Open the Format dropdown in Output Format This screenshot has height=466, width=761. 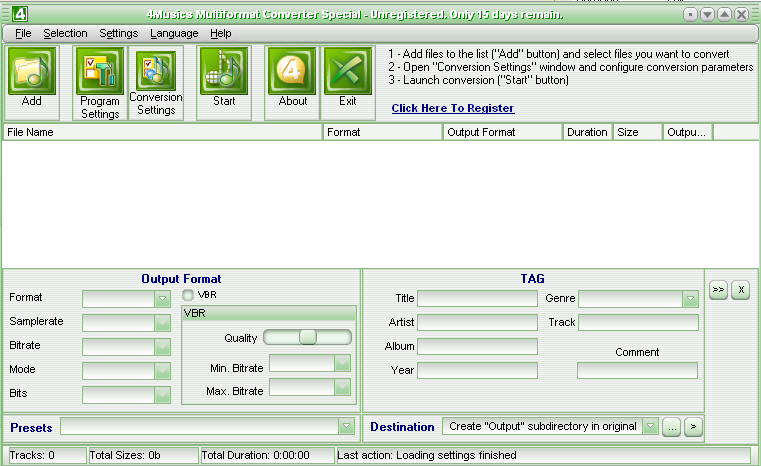(163, 299)
